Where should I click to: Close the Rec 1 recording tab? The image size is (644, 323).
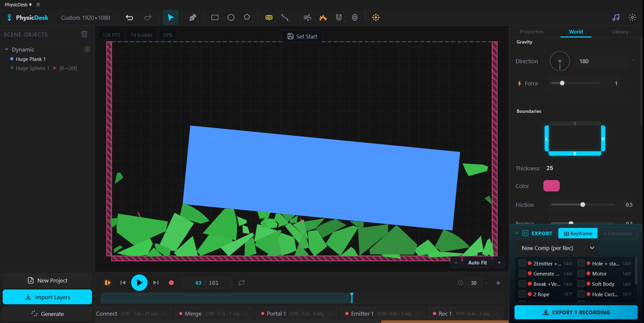click(x=496, y=314)
